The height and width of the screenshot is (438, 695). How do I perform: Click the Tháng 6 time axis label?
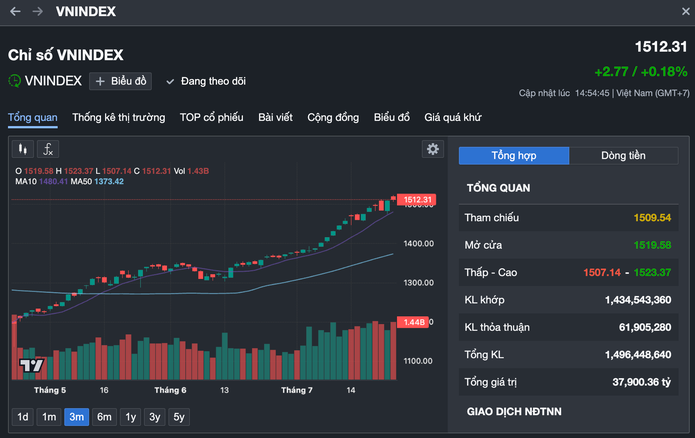170,390
